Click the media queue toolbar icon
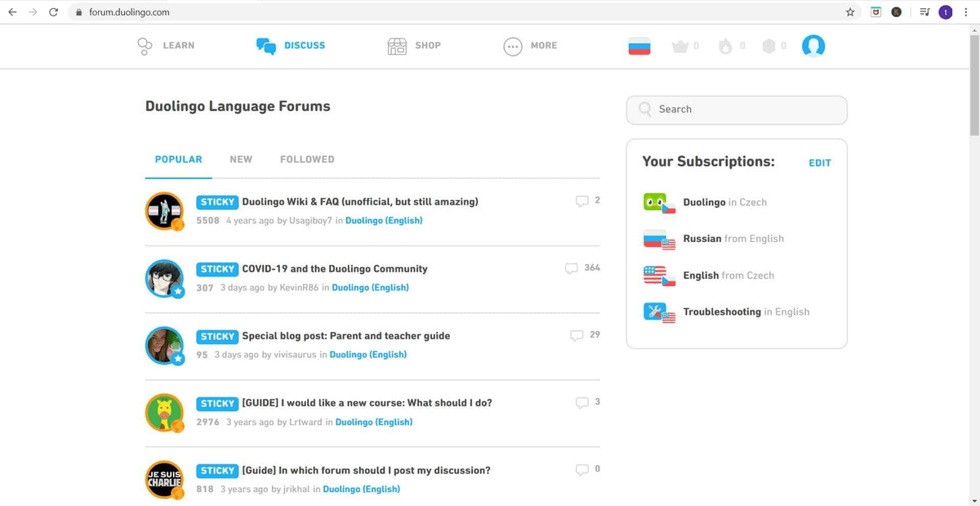Image resolution: width=980 pixels, height=506 pixels. pyautogui.click(x=924, y=12)
